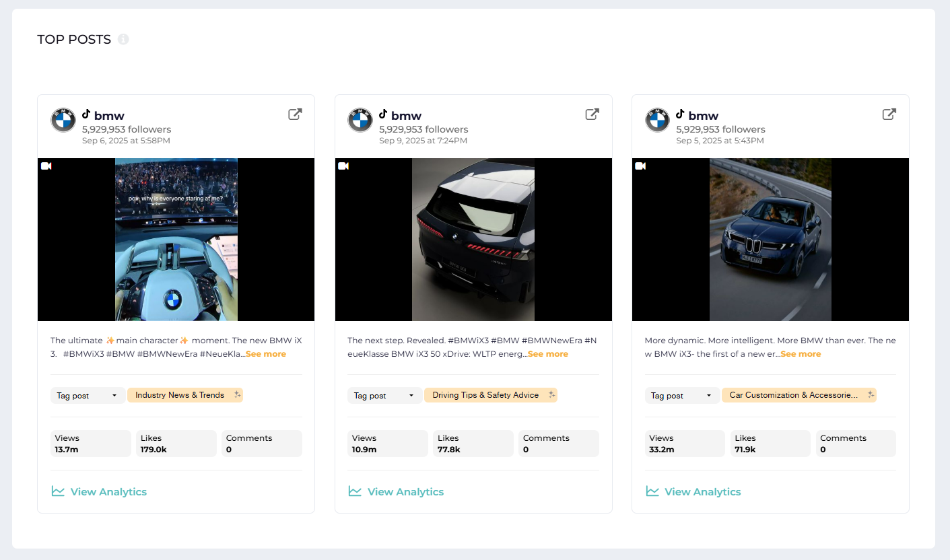Open Sep 5 post via external link icon

[889, 114]
